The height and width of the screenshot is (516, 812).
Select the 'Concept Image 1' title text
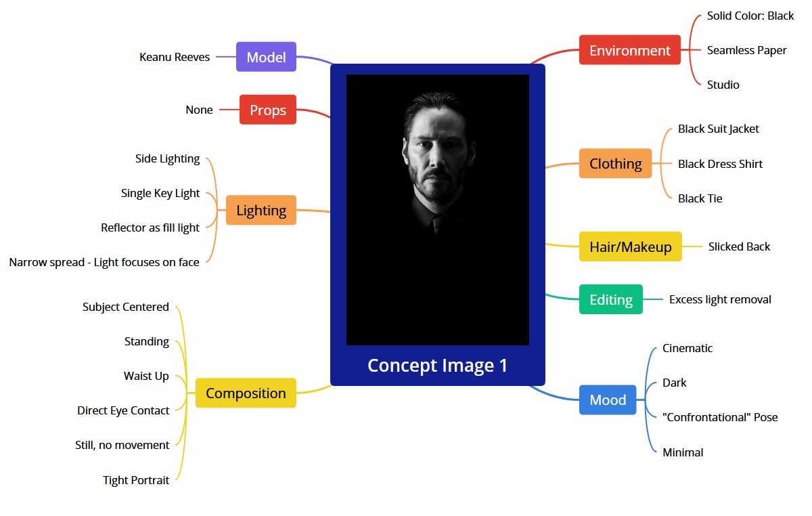[x=437, y=366]
